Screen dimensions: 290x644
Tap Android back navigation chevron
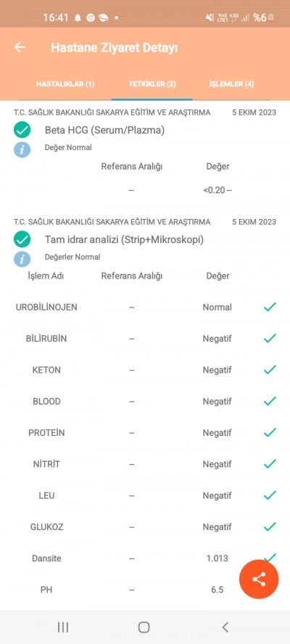(225, 627)
